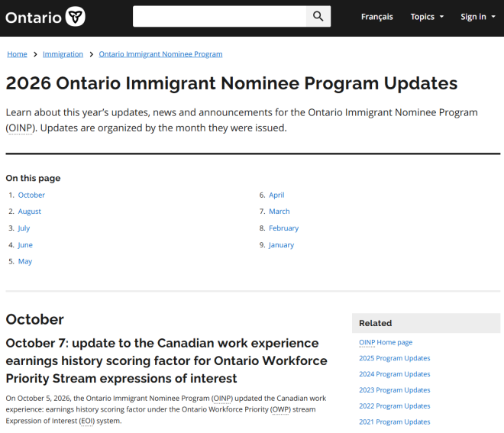The width and height of the screenshot is (504, 433).
Task: Open 2023 Program Updates link
Action: point(394,390)
